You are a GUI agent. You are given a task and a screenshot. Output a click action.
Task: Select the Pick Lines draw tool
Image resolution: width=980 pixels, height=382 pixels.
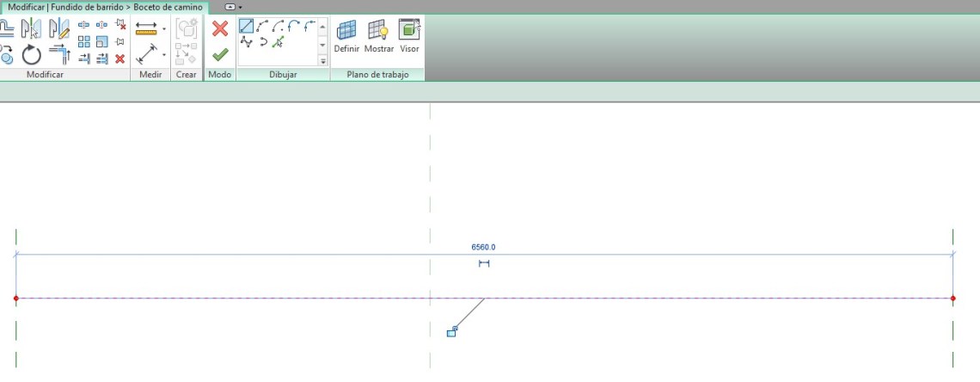coord(278,41)
